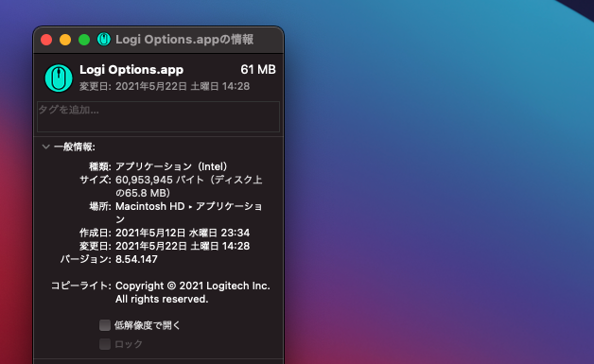Image resolution: width=594 pixels, height=364 pixels.
Task: Click the 作成日 creation date value
Action: point(183,233)
